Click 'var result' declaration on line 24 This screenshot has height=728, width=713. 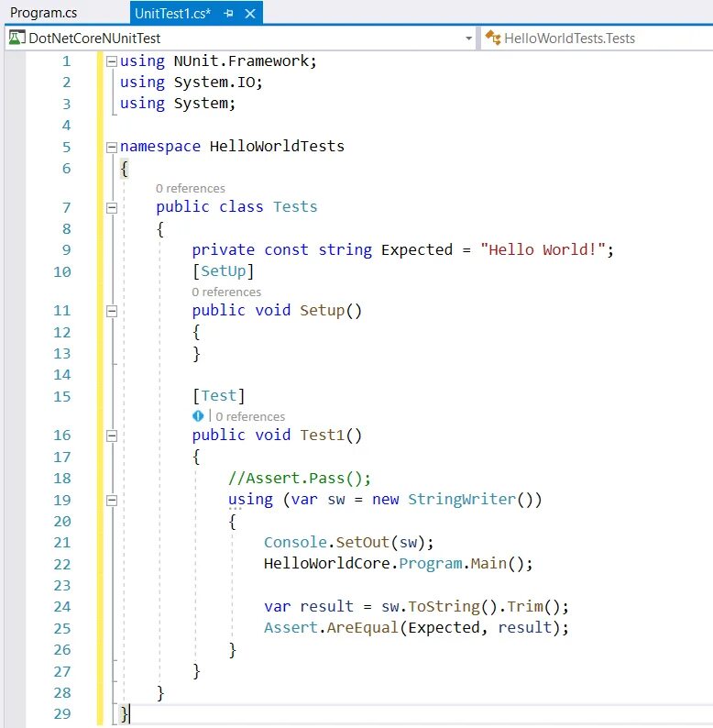click(309, 606)
